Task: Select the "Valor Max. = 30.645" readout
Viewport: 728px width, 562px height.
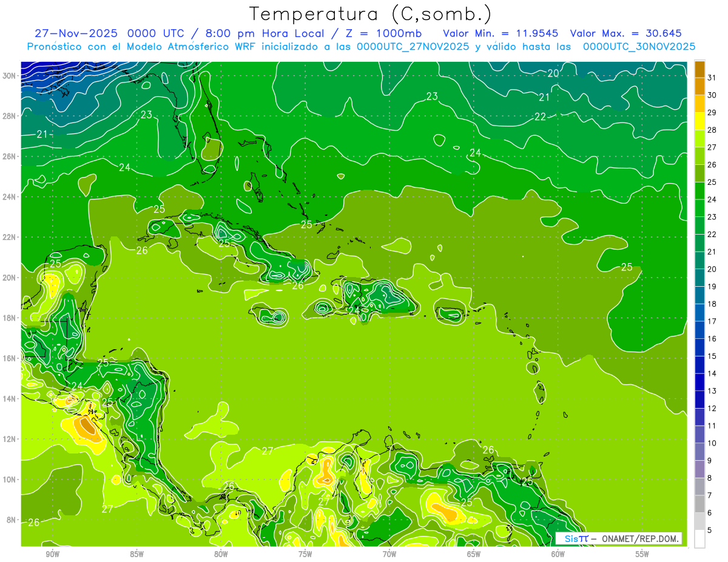Action: 626,33
